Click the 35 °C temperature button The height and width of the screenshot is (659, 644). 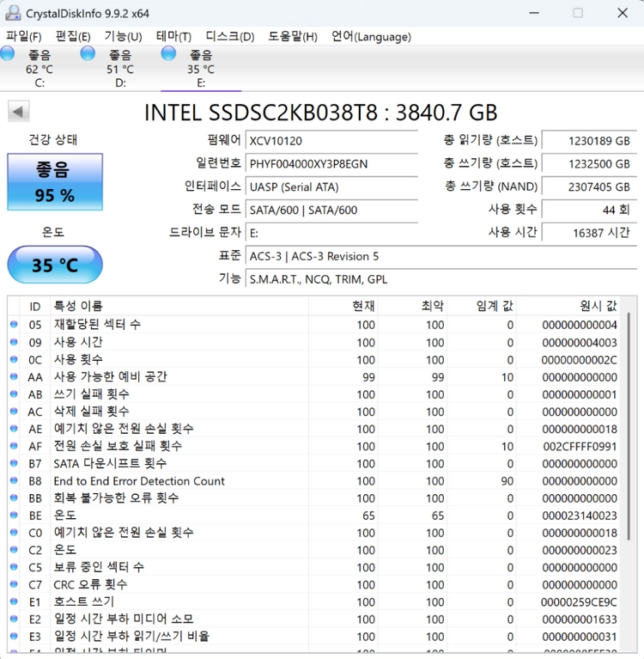click(x=55, y=265)
